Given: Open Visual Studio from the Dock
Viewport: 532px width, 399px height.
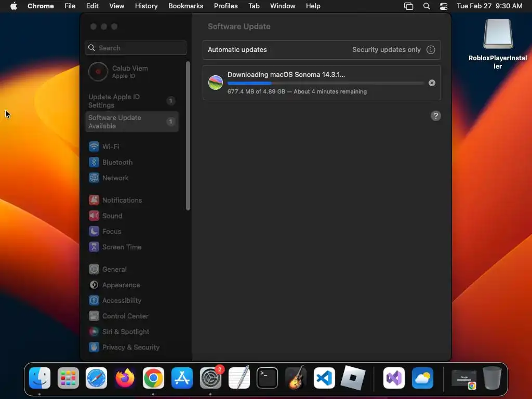Looking at the screenshot, I should [394, 378].
